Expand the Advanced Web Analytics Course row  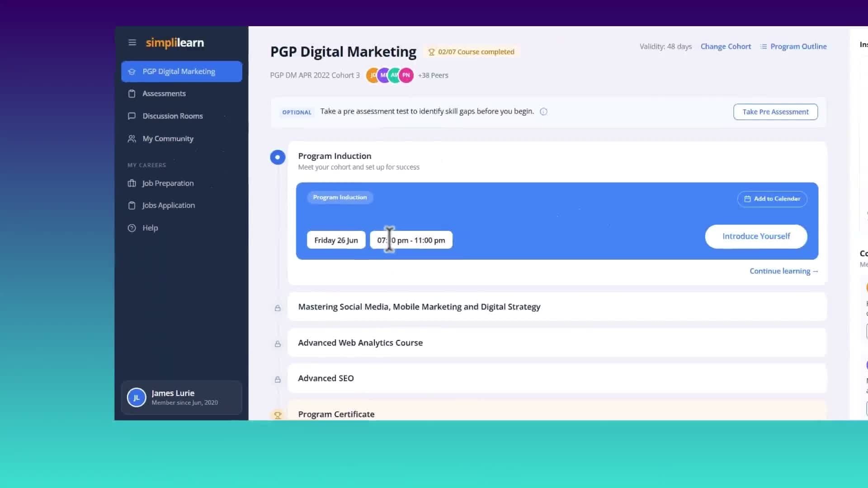(557, 343)
